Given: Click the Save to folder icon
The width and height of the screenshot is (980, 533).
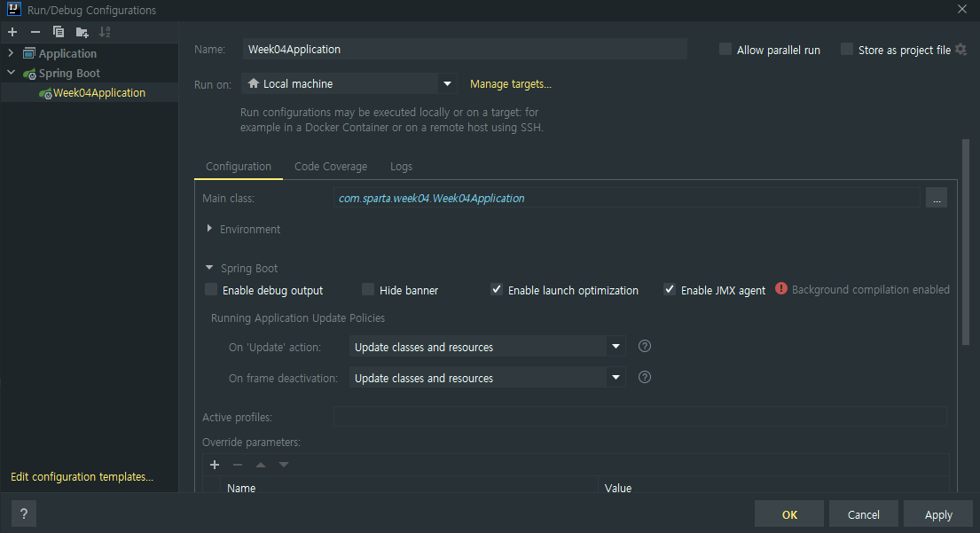Looking at the screenshot, I should pyautogui.click(x=82, y=32).
